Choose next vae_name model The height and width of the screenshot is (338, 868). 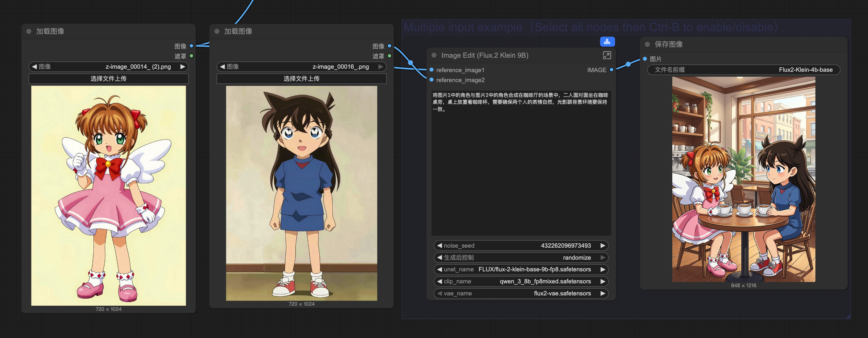point(603,293)
